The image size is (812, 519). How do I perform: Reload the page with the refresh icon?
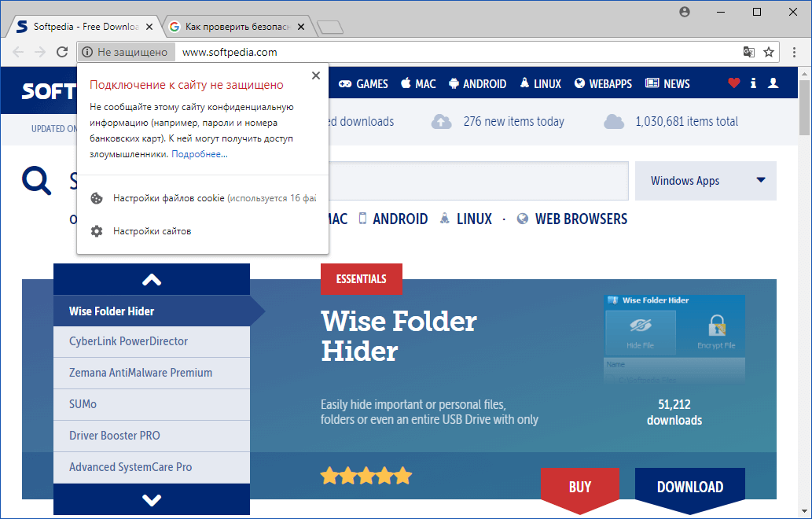(62, 52)
